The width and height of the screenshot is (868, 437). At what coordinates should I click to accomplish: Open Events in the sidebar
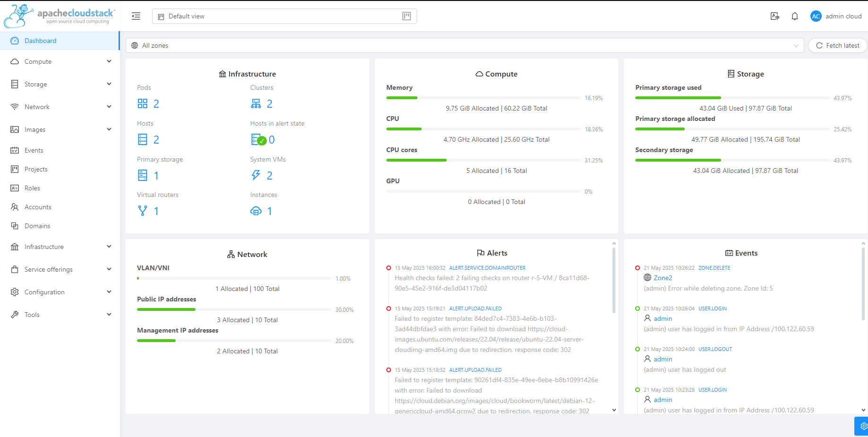coord(60,150)
